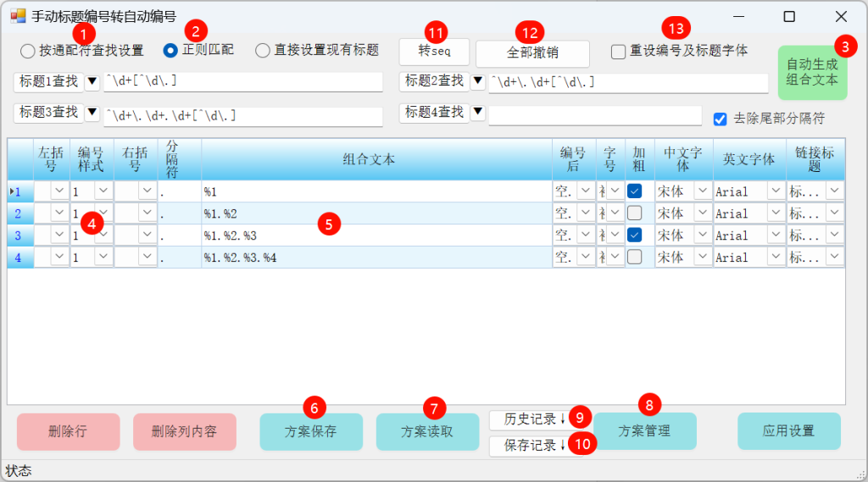Toggle bold checkbox in row 4
868x482 pixels.
point(634,257)
